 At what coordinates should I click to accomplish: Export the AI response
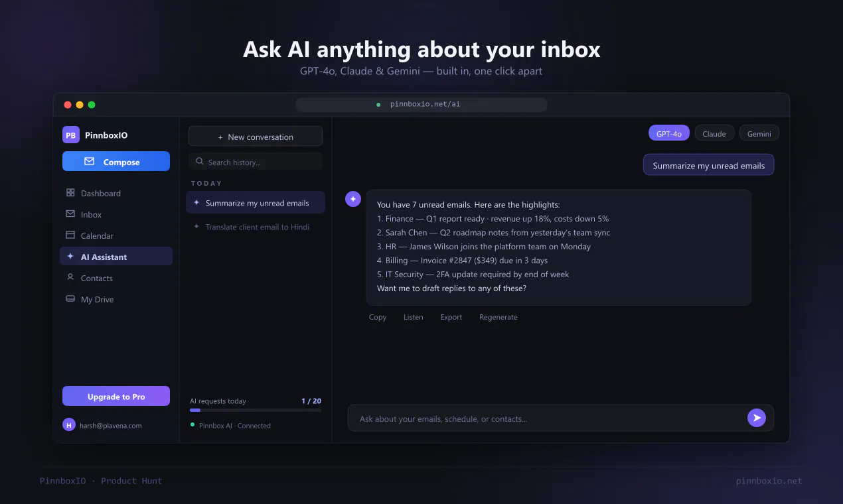pyautogui.click(x=451, y=317)
